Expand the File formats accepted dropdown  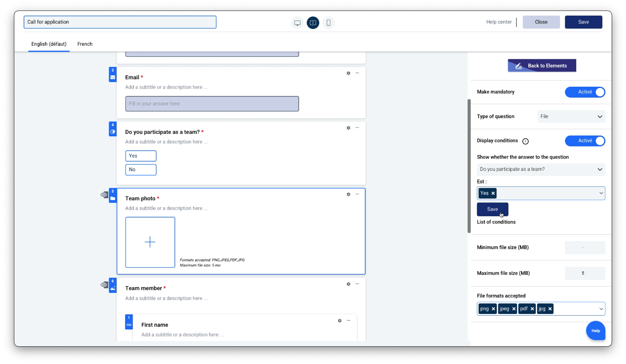(x=601, y=309)
